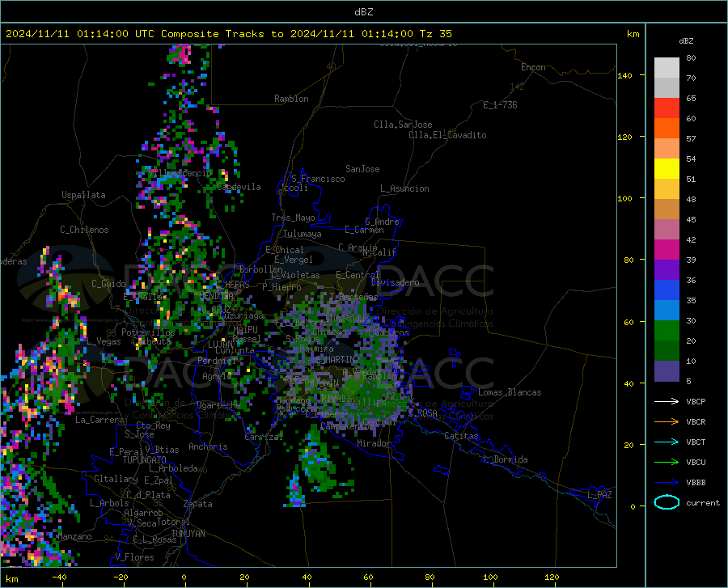Image resolution: width=728 pixels, height=588 pixels.
Task: Click the Lomas_Blancas place label
Action: tap(510, 392)
